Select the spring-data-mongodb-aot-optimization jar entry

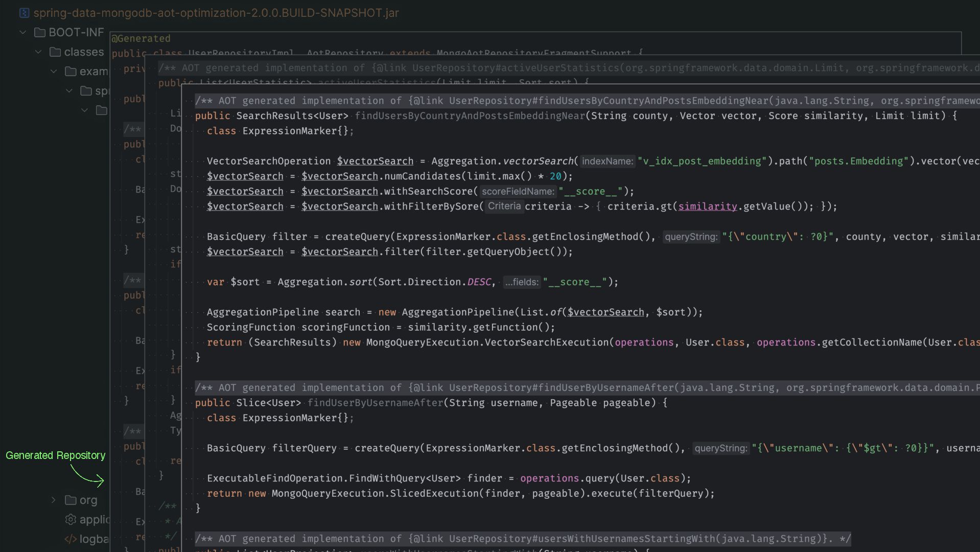[216, 13]
